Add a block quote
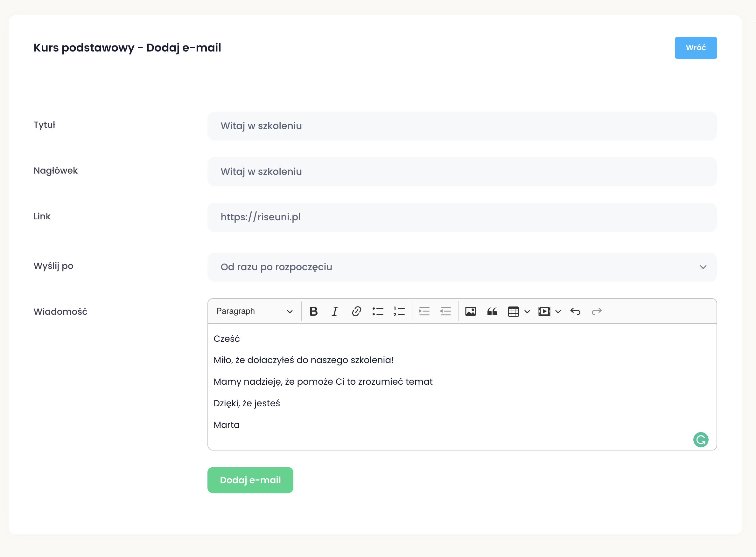Screen dimensions: 756x557 [x=492, y=311]
